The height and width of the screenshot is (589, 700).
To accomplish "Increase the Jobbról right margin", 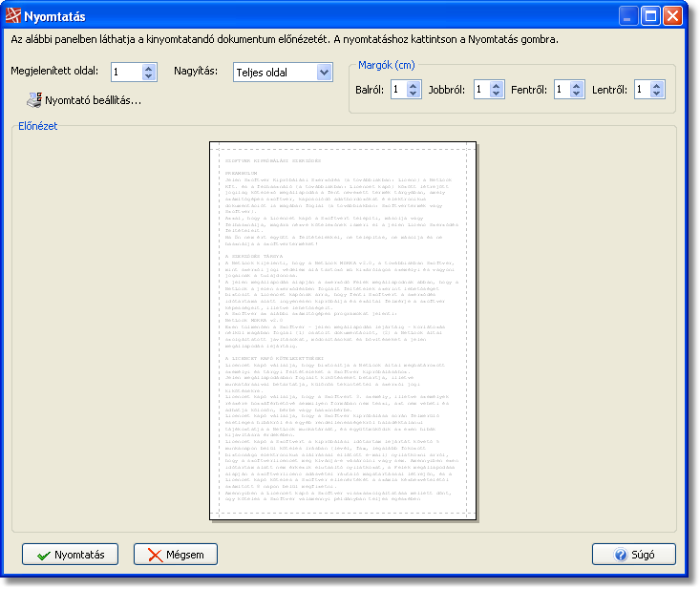I will (496, 86).
